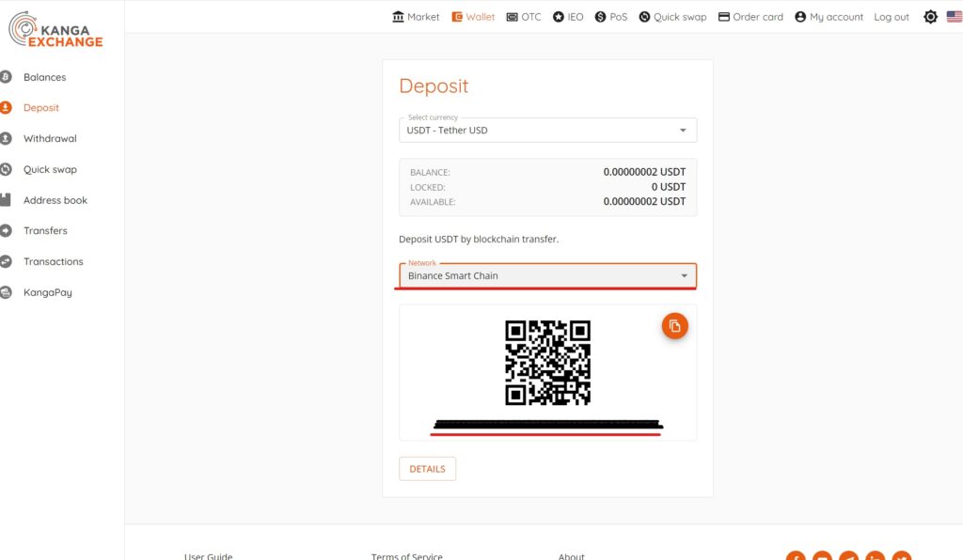963x560 pixels.
Task: Open the IEO menu label
Action: pyautogui.click(x=576, y=17)
